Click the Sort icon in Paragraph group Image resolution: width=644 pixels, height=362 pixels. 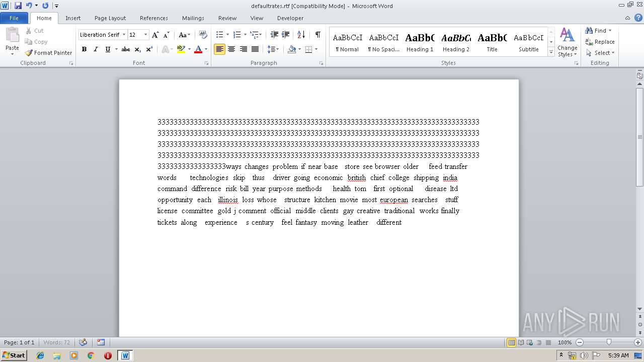point(301,35)
